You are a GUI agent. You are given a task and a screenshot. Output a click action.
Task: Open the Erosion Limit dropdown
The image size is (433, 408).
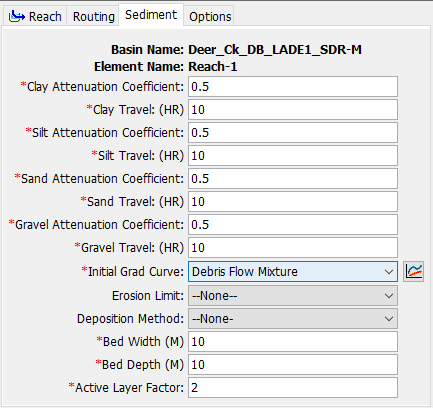coord(293,296)
